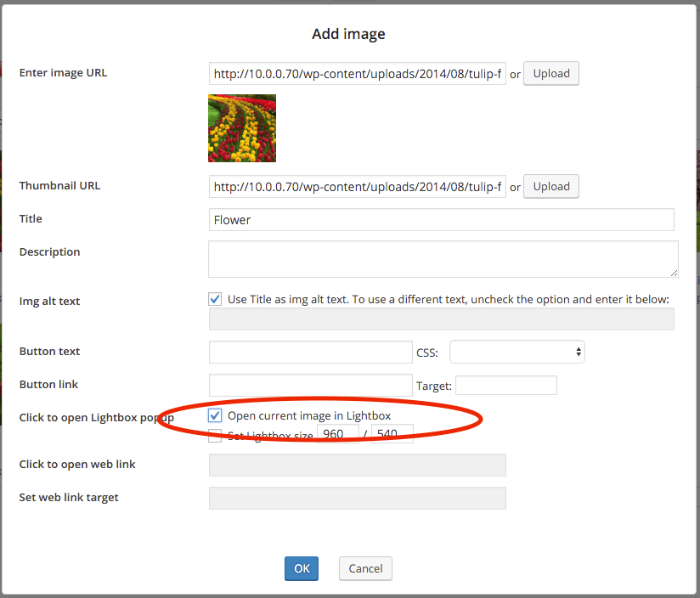Select the image URL input field
The height and width of the screenshot is (598, 700).
(x=357, y=73)
